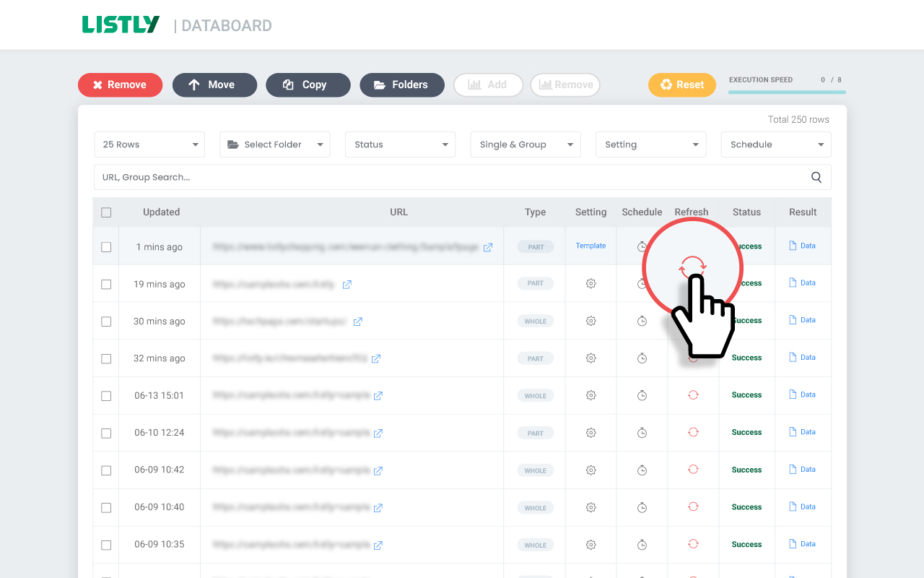Open settings gear for the 32 mins ago row
This screenshot has height=578, width=924.
point(590,358)
